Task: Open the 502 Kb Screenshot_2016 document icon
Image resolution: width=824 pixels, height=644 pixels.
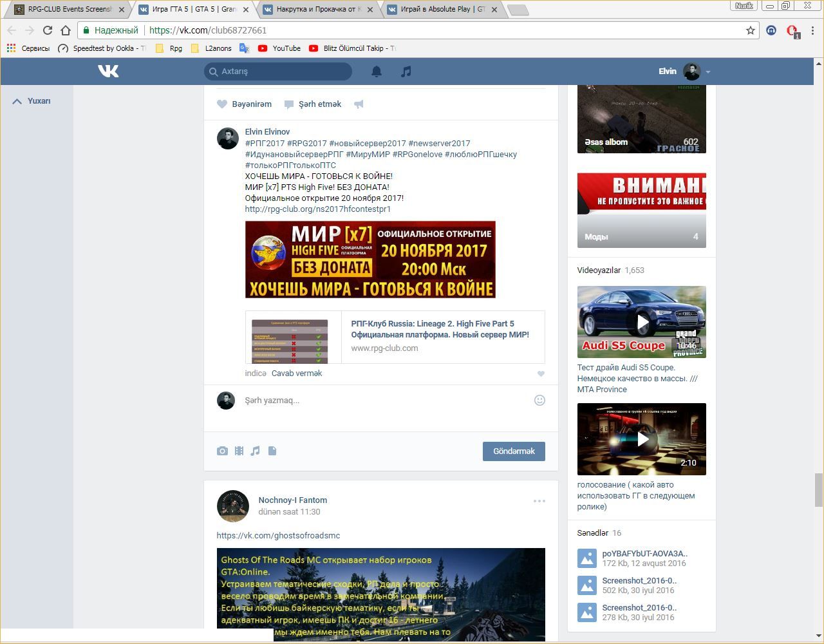Action: tap(586, 585)
